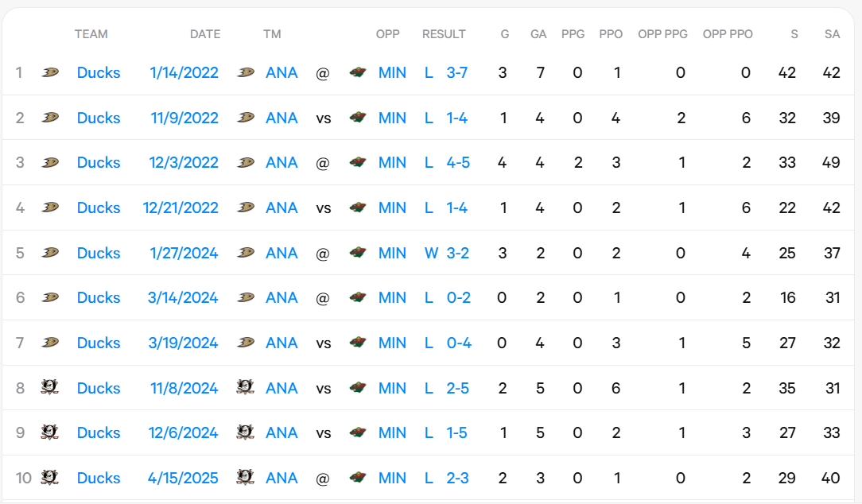
Task: Click the Ducks mascot logo in row 10
Action: click(50, 478)
